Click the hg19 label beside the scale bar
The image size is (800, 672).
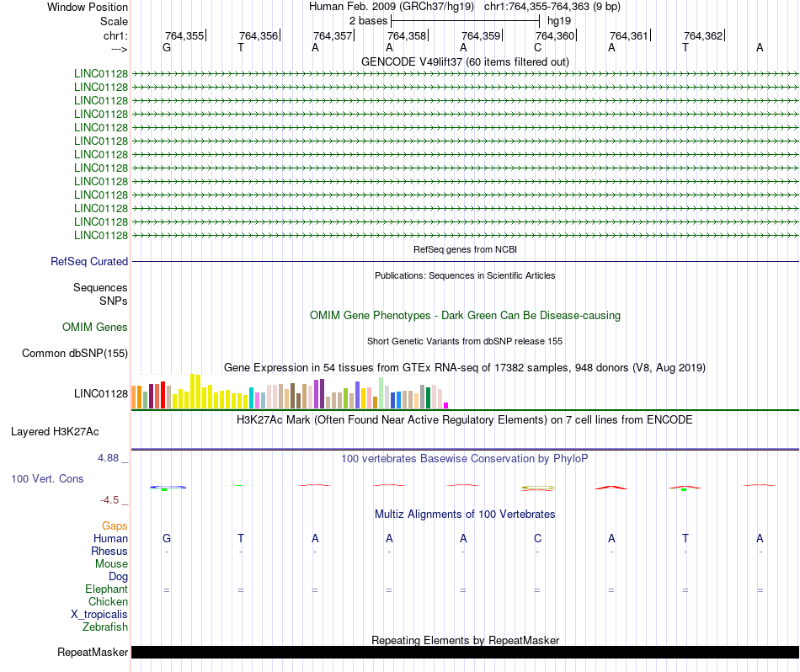pos(558,21)
